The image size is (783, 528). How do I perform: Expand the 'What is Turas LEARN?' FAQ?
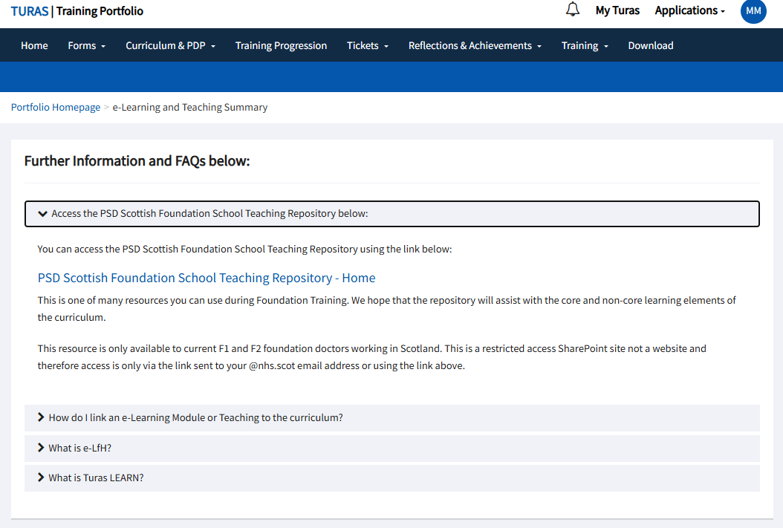pyautogui.click(x=392, y=478)
